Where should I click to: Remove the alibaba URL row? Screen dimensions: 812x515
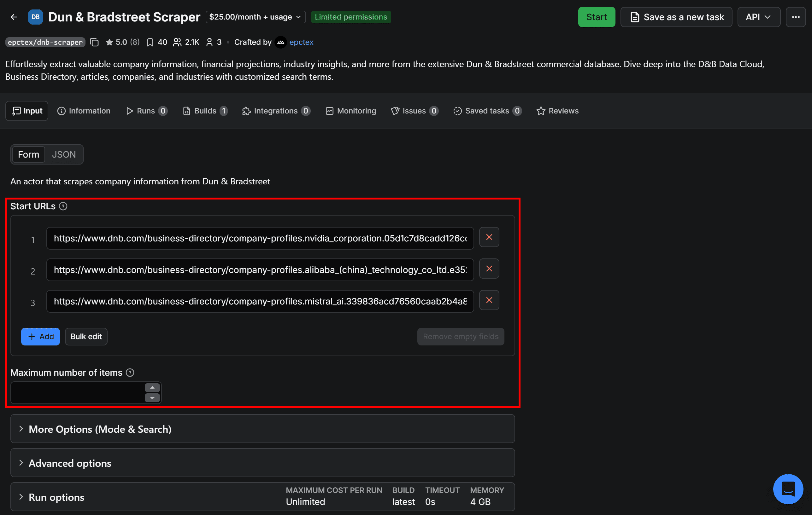[x=489, y=269]
